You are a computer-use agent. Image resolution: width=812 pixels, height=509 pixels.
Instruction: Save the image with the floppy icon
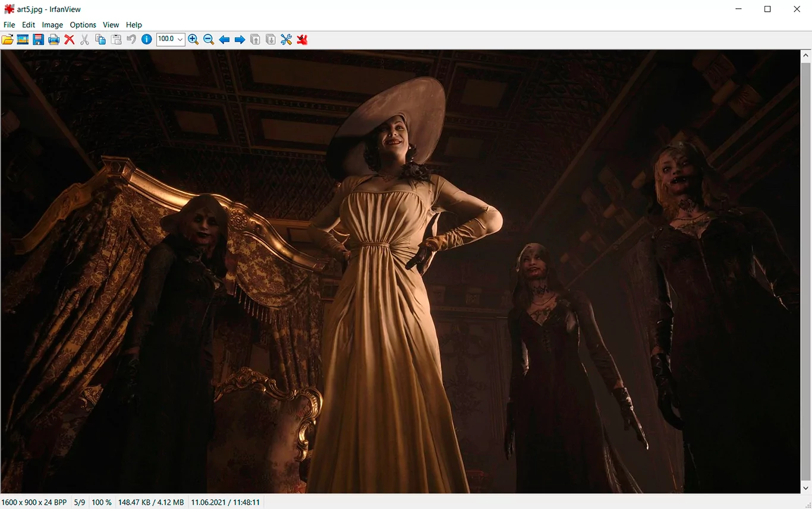tap(38, 40)
